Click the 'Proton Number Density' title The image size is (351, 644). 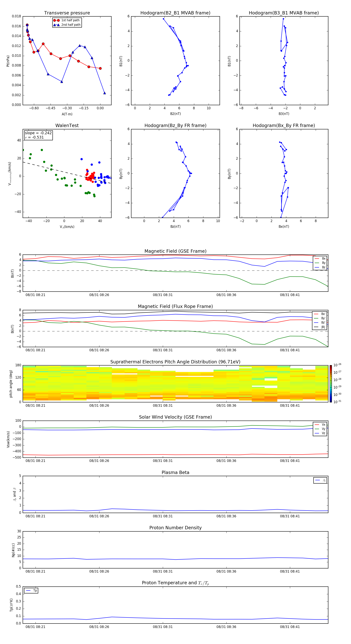(175, 528)
